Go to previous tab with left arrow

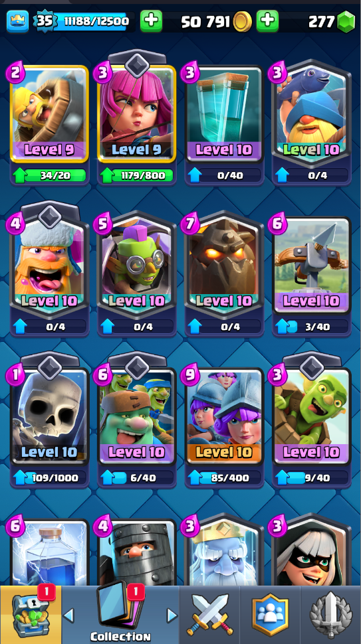point(69,615)
